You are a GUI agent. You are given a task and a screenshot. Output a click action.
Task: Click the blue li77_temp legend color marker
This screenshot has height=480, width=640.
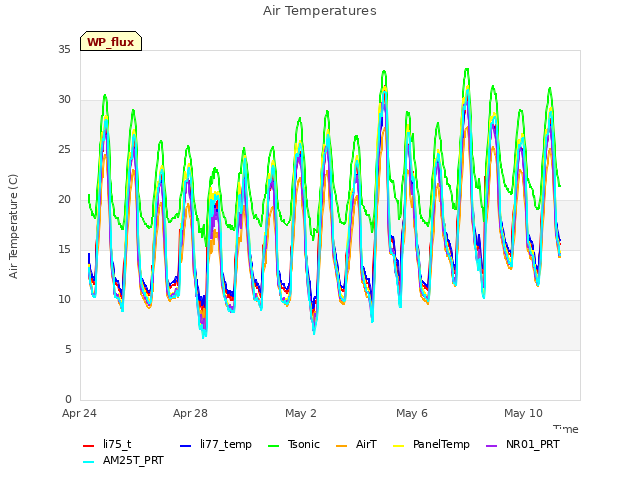click(186, 446)
